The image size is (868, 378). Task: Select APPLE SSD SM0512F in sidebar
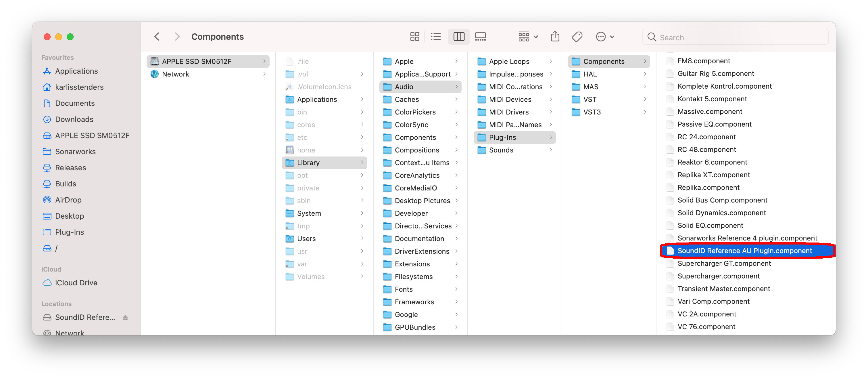[92, 136]
